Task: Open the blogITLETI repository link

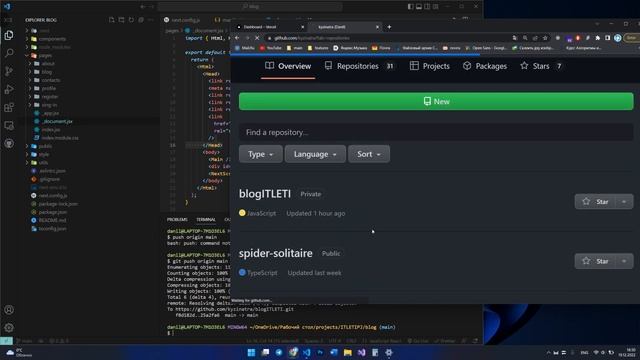Action: 265,194
